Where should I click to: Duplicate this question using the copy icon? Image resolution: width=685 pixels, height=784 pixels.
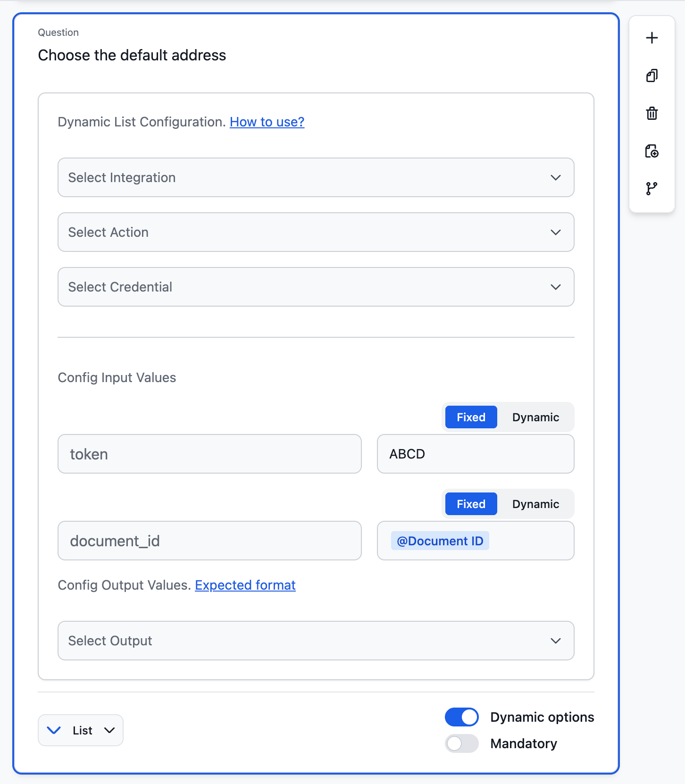click(x=652, y=75)
